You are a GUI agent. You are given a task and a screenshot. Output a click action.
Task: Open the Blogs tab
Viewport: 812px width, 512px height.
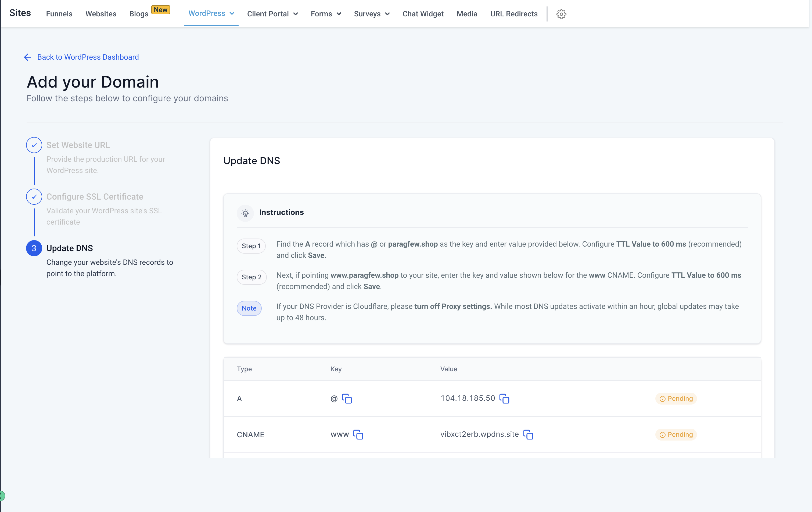pos(139,14)
